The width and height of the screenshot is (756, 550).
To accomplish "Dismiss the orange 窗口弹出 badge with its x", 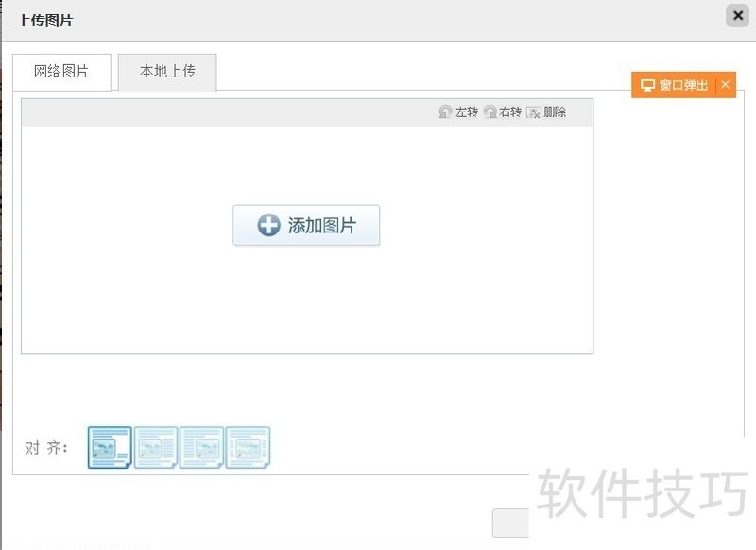I will pyautogui.click(x=725, y=85).
